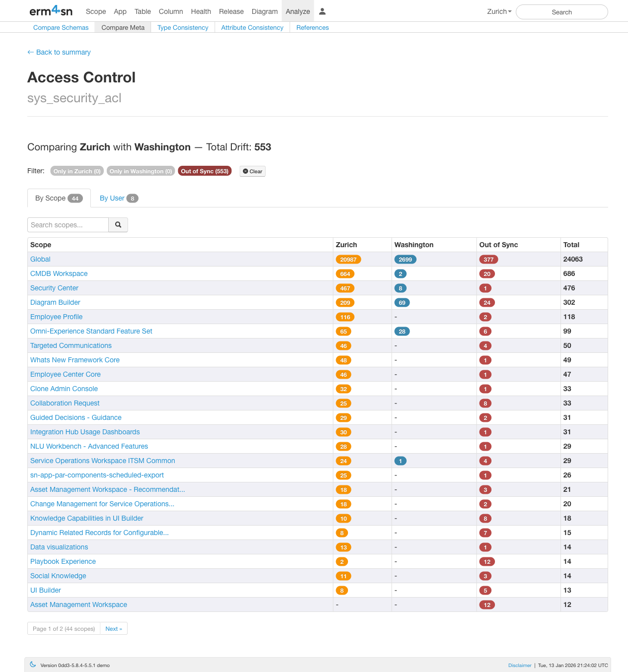Toggle the Only in Zurich filter pill
Viewport: 628px width, 672px height.
(76, 171)
